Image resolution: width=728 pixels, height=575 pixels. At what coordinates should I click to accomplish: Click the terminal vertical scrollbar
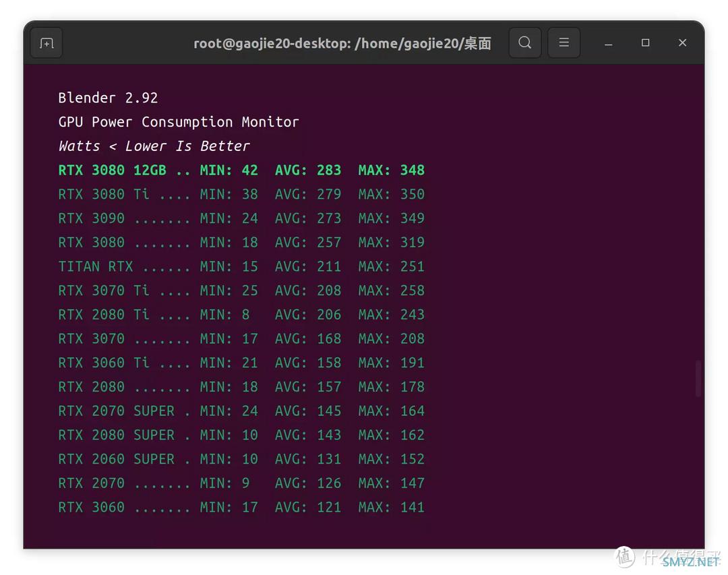[698, 378]
